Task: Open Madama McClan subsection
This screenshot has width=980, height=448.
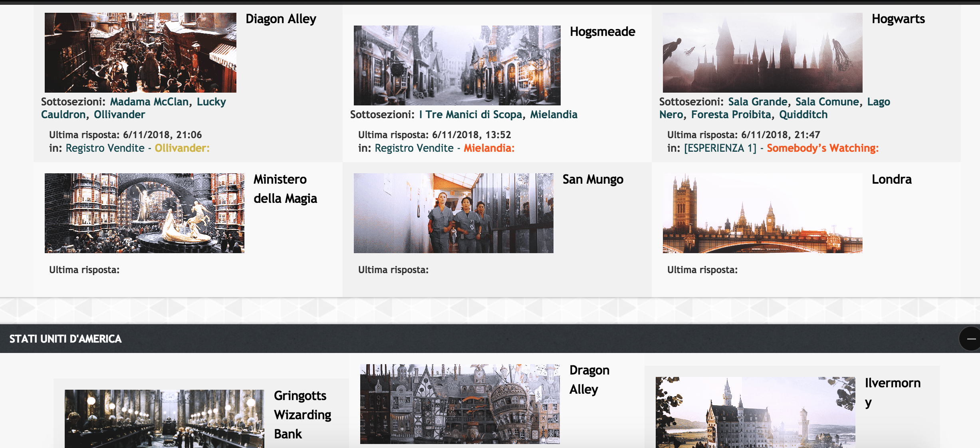Action: 149,102
